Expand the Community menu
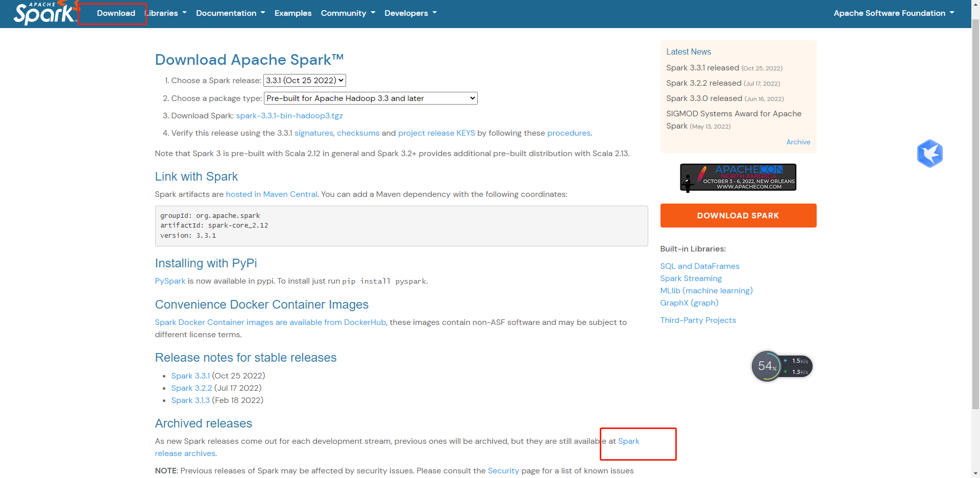The image size is (980, 478). click(348, 13)
